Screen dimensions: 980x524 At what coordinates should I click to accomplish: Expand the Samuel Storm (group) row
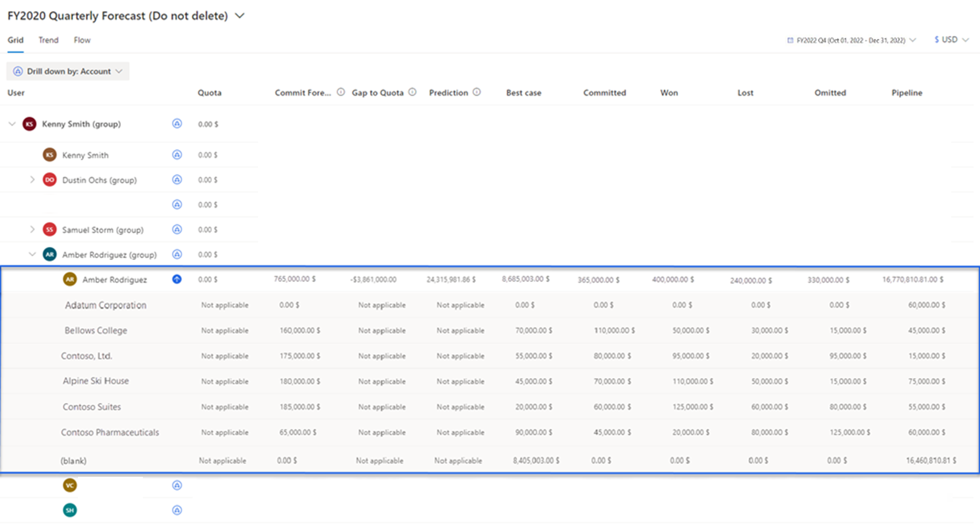(32, 230)
